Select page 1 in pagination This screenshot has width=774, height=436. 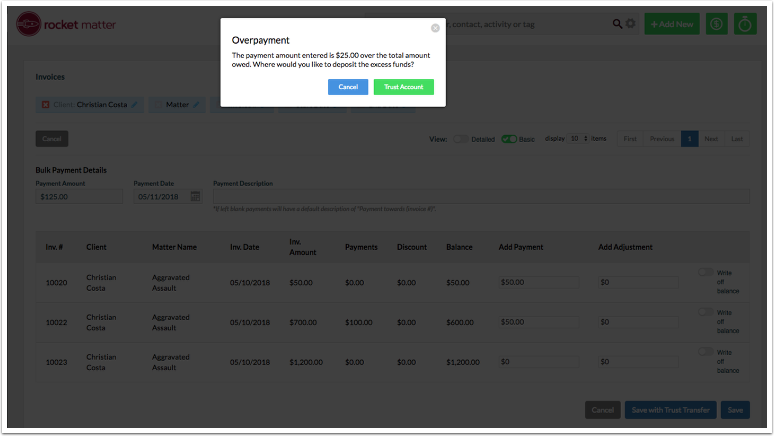point(690,139)
